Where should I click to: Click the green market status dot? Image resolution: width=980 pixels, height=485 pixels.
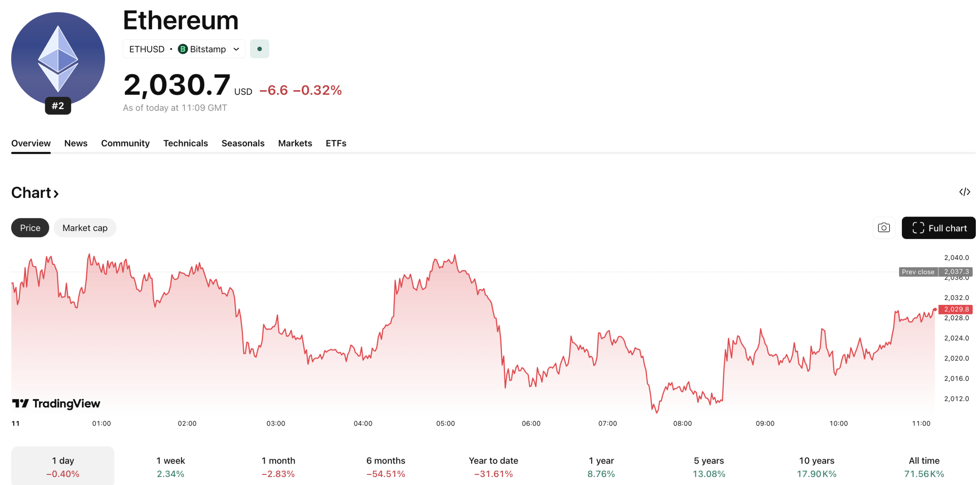point(260,49)
